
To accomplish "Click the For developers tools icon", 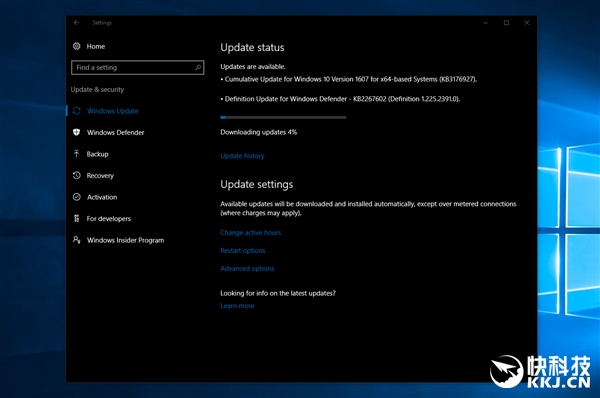I will [x=77, y=218].
